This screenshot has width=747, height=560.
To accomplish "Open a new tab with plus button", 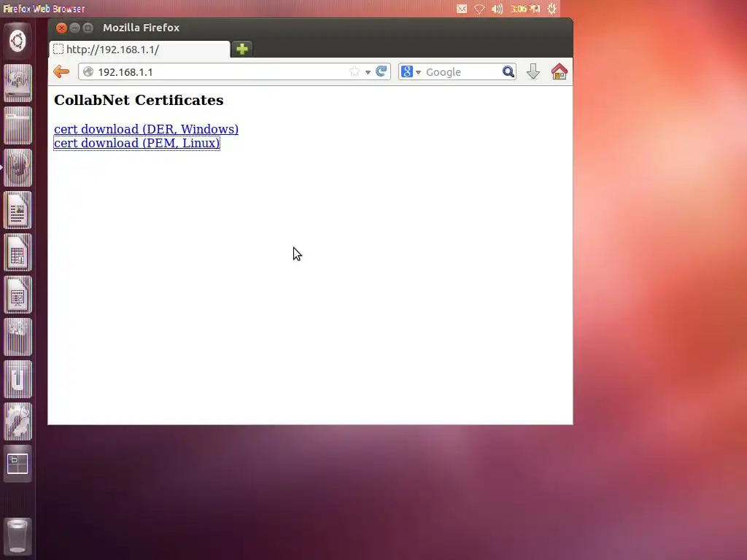I will (242, 49).
